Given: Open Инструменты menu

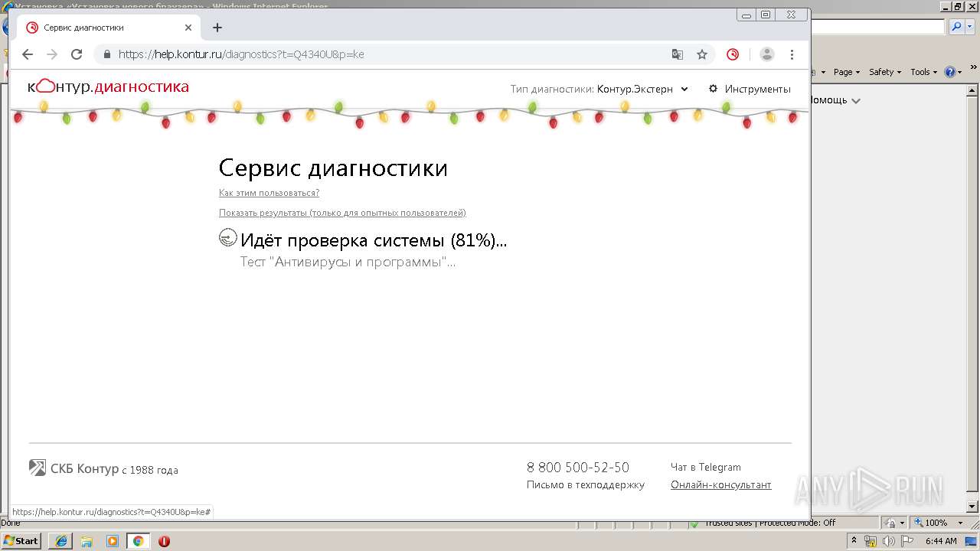Looking at the screenshot, I should pos(757,89).
